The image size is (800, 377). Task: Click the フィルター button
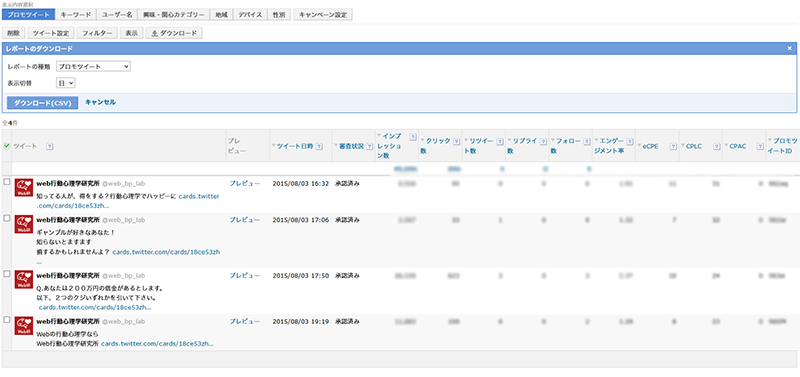tap(97, 33)
